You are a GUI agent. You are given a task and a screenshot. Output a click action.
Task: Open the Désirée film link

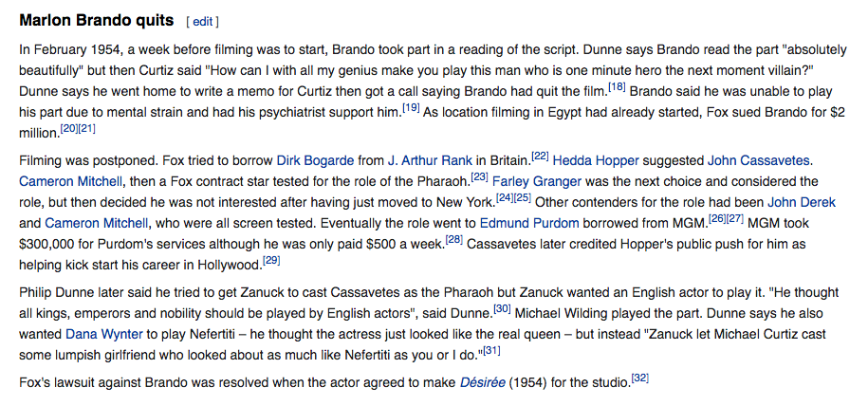click(x=482, y=382)
